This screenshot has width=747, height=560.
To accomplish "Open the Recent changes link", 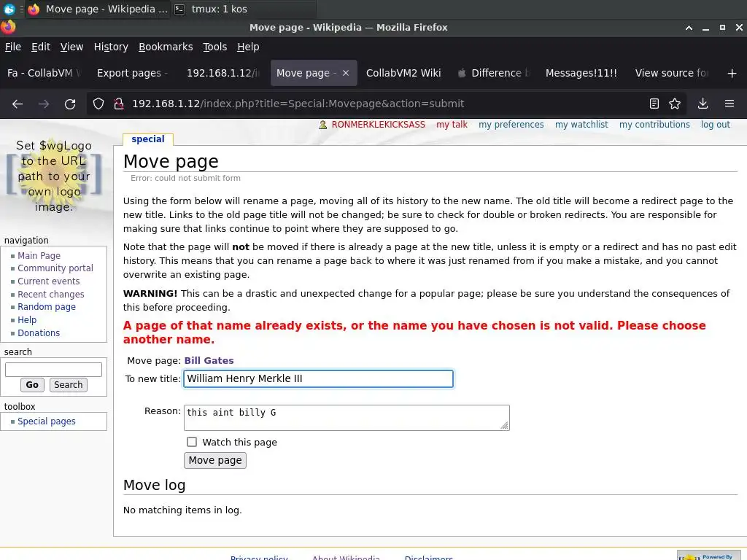I will [x=51, y=295].
